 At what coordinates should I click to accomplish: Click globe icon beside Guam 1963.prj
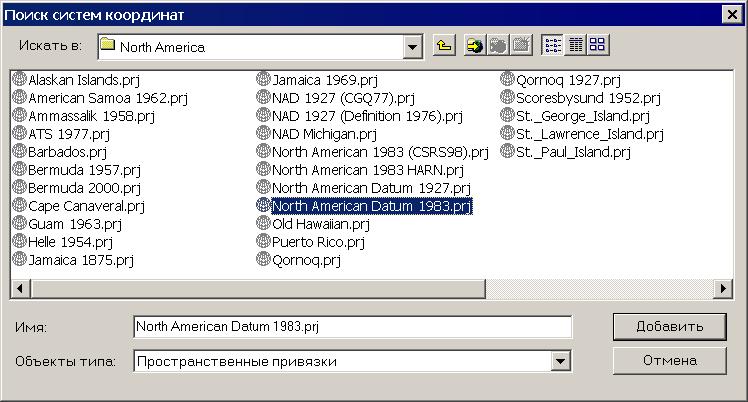[19, 223]
